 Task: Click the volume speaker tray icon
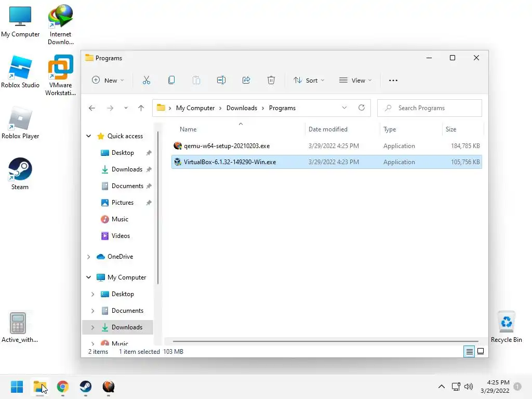469,387
